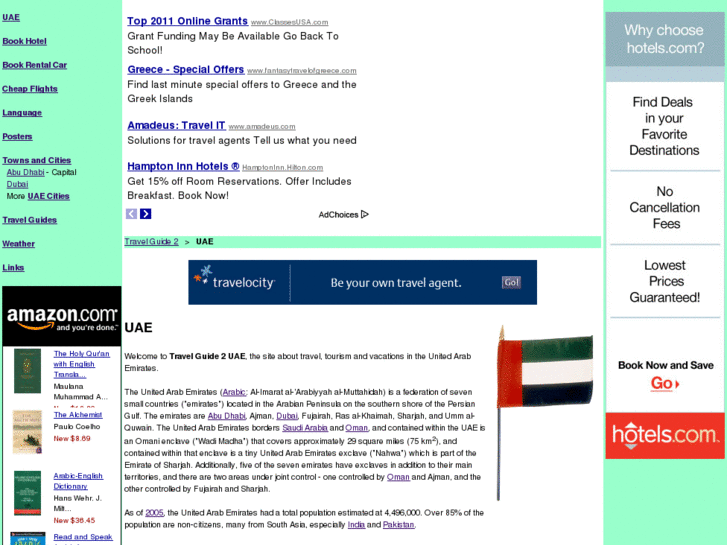
Task: Click The Alchemist price 'New $8.69'
Action: tap(72, 438)
